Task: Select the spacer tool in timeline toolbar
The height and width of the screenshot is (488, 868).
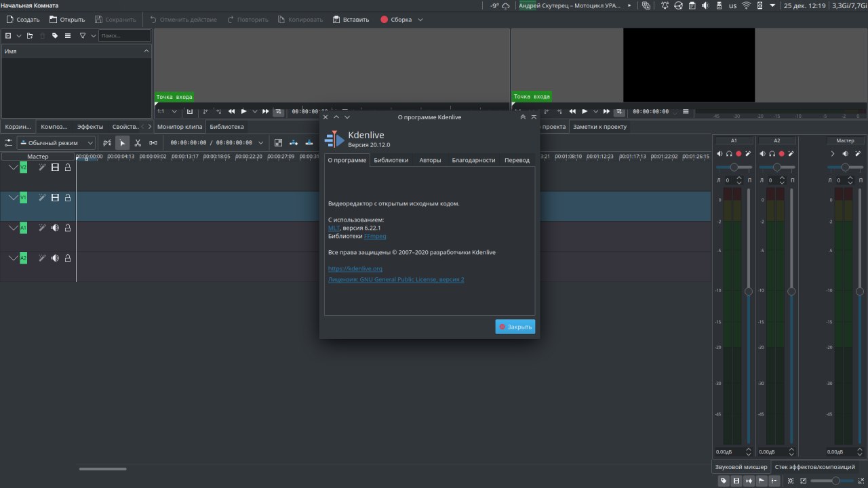Action: (153, 142)
